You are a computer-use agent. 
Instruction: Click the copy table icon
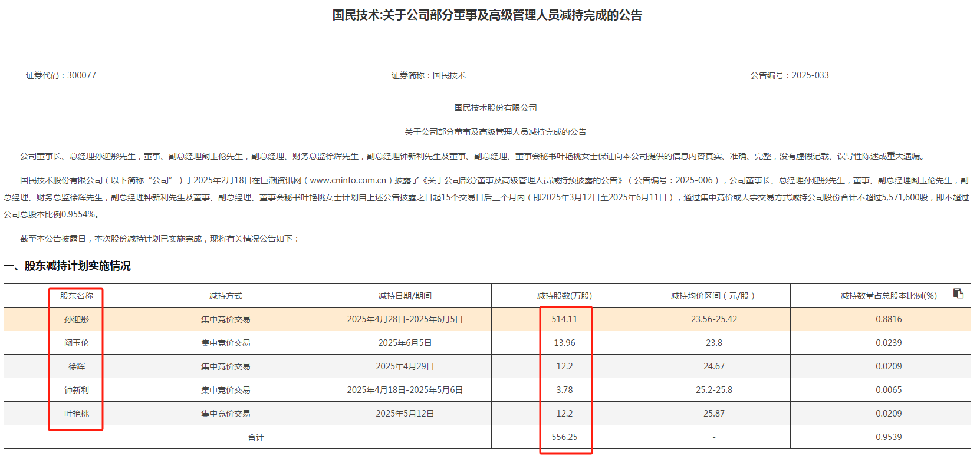[x=958, y=293]
